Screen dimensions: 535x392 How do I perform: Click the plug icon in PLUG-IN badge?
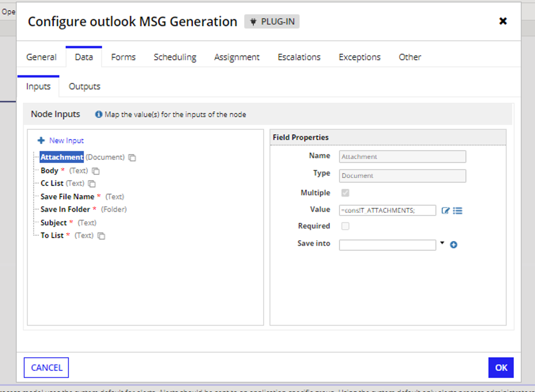tap(253, 22)
